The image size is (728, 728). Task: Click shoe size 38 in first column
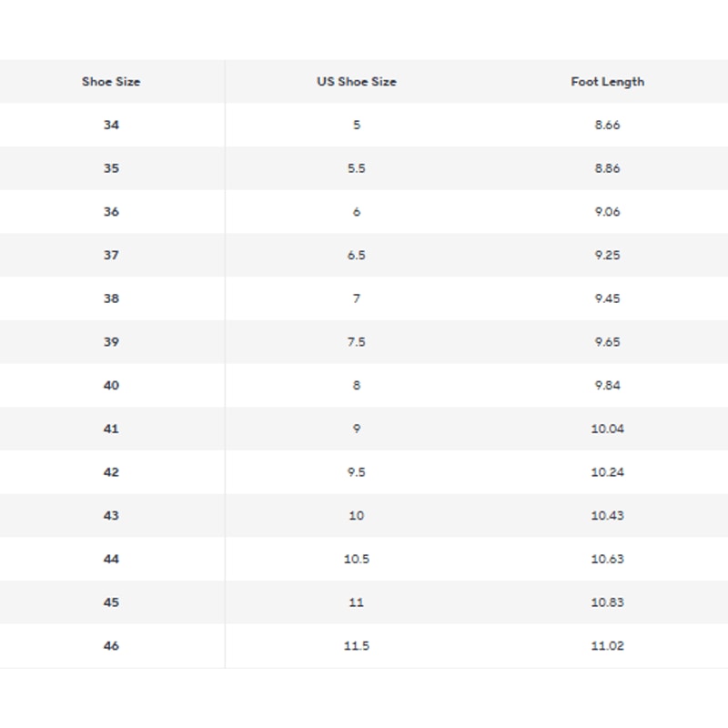pos(111,298)
